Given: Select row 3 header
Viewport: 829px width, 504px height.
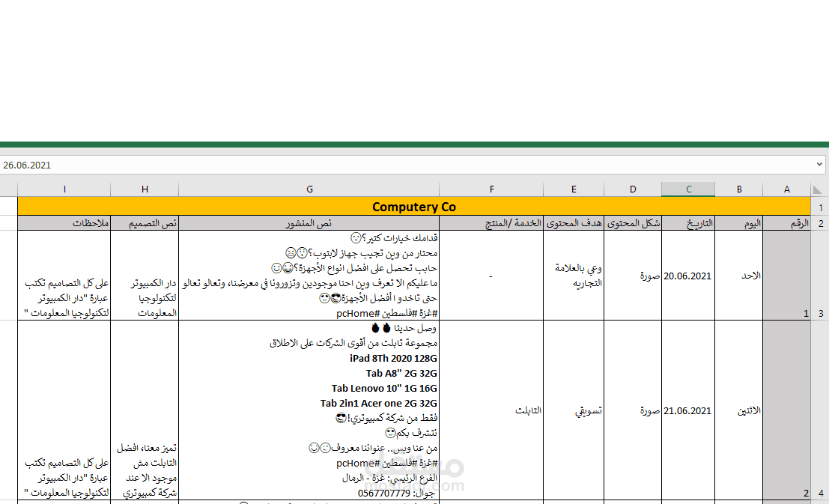Looking at the screenshot, I should [820, 275].
